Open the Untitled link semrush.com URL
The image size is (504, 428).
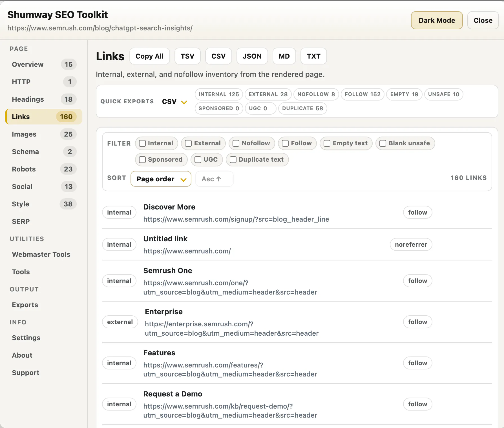point(187,251)
